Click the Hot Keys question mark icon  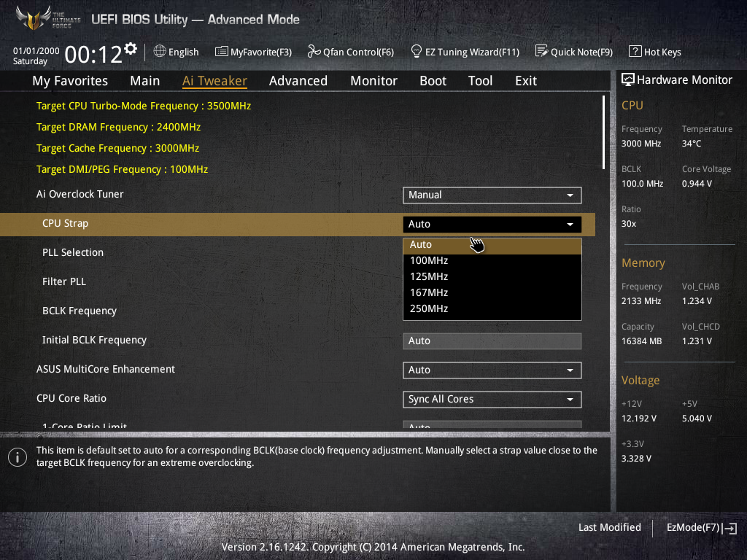pyautogui.click(x=635, y=51)
